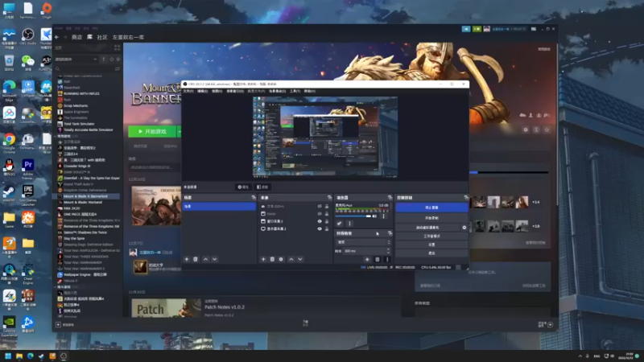
Task: Pop out the Sources dock panel
Action: click(x=329, y=198)
